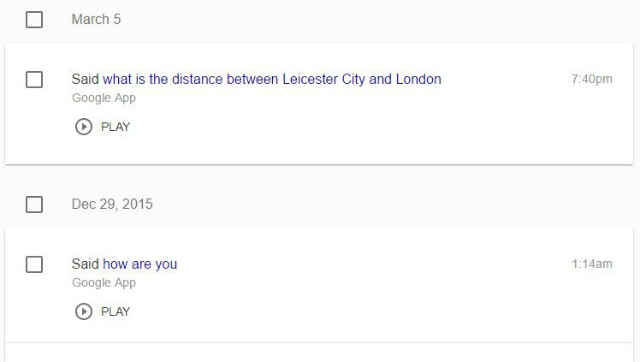Click 'Google App' label under Leicester City entry
The image size is (640, 362).
[x=104, y=98]
